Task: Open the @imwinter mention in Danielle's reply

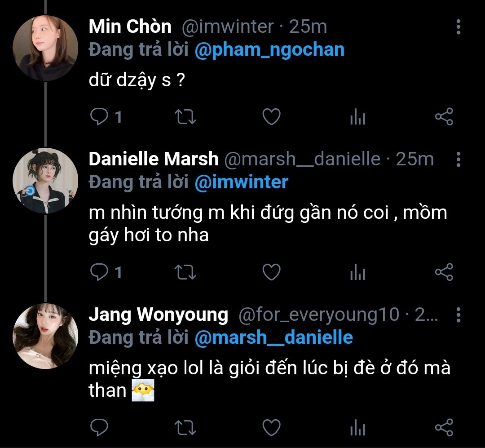Action: pos(241,182)
